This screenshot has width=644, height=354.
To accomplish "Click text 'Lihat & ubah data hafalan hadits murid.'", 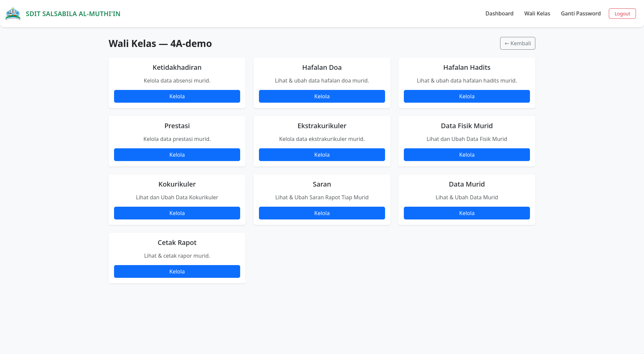I will pyautogui.click(x=467, y=81).
